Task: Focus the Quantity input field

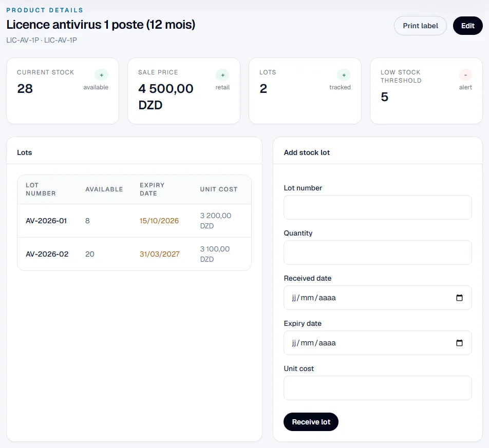Action: [x=378, y=252]
